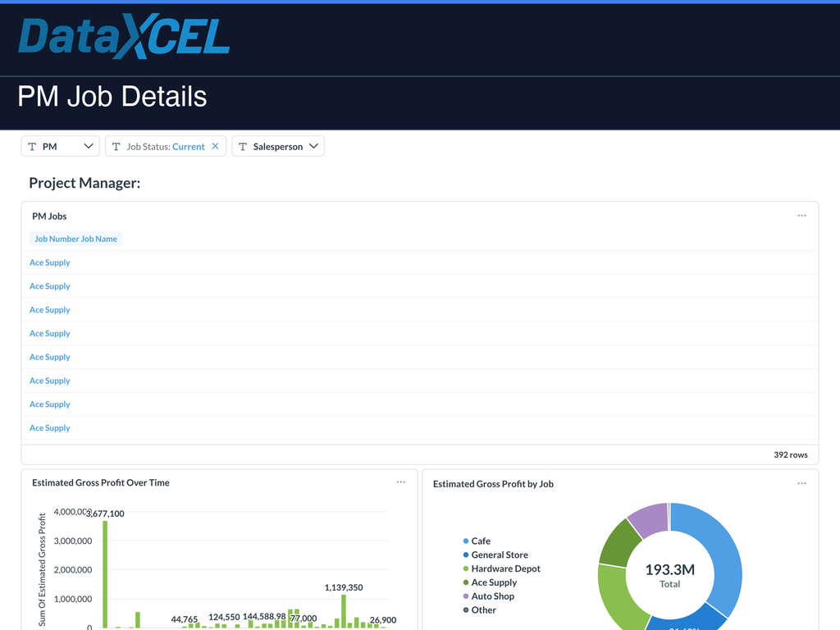Image resolution: width=840 pixels, height=630 pixels.
Task: Open the last visible Ace Supply row
Action: click(x=50, y=428)
